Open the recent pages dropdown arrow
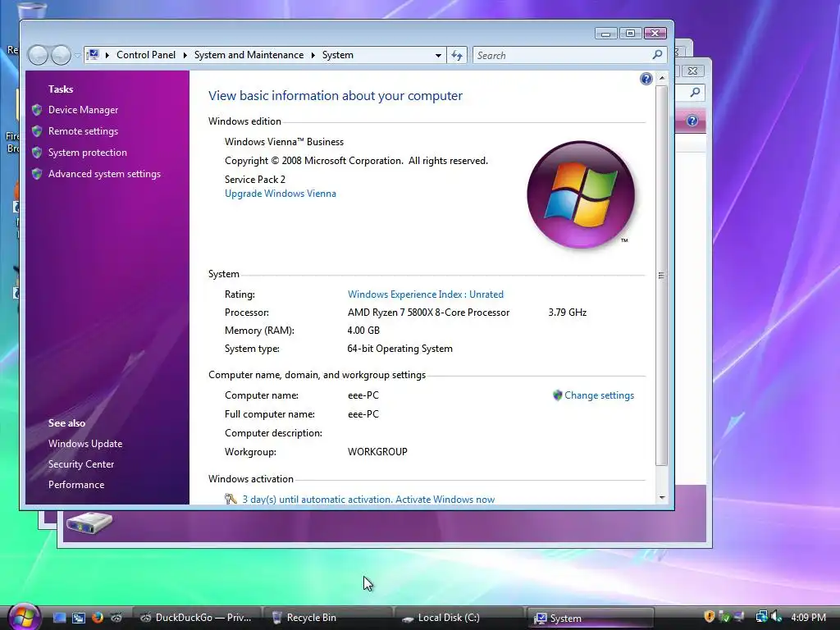 [77, 55]
